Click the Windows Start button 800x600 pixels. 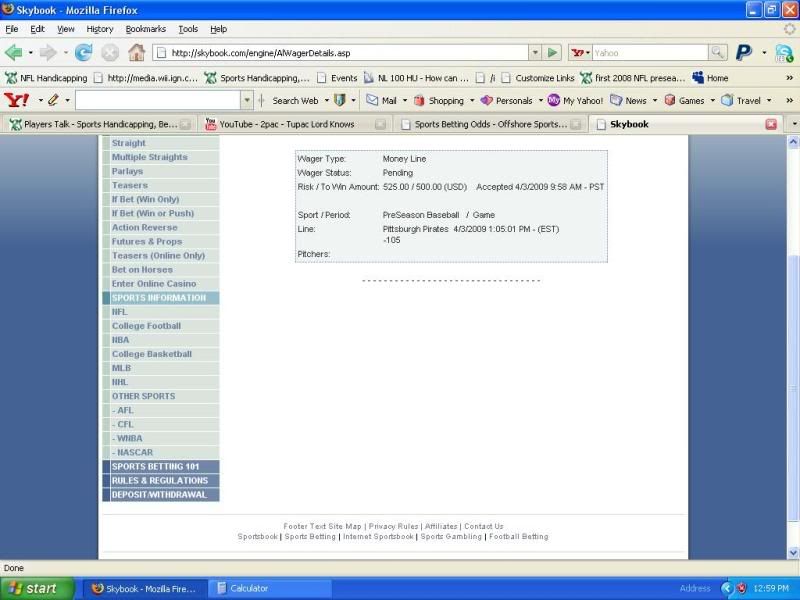click(x=37, y=588)
